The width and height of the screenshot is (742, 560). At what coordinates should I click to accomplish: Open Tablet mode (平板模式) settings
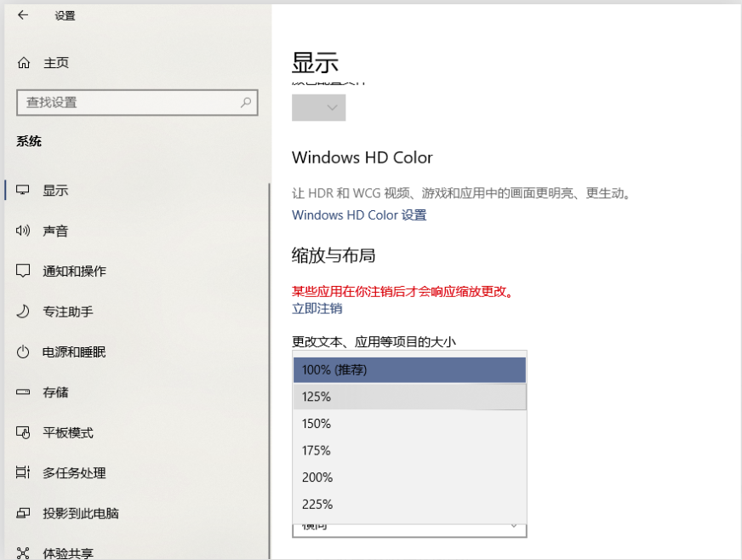(x=68, y=432)
